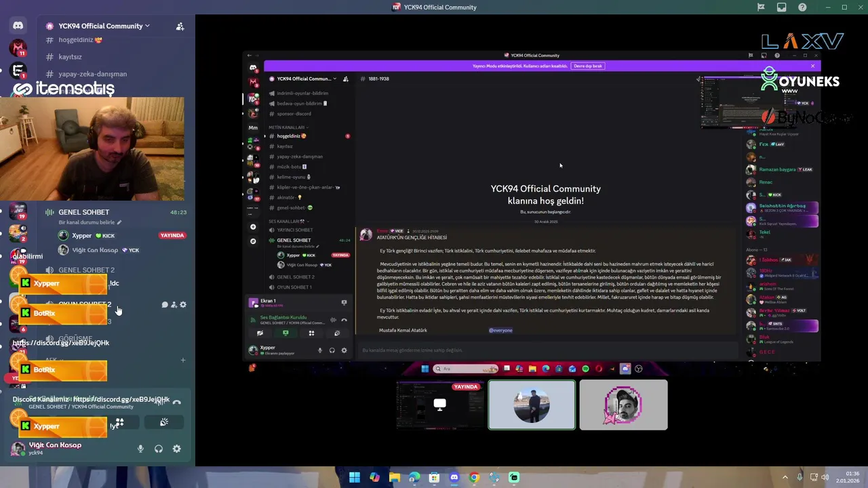Mute microphone in the bottom user panel
The height and width of the screenshot is (488, 868).
coord(140,449)
